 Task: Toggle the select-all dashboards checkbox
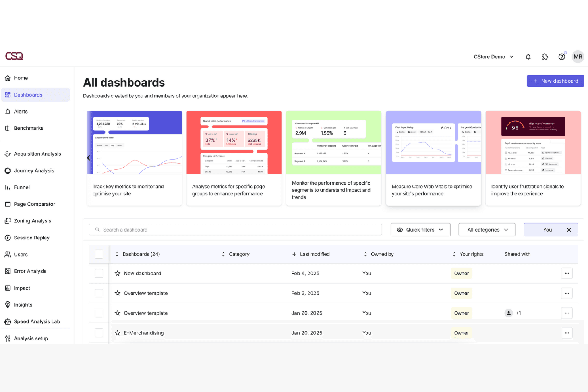click(x=99, y=254)
